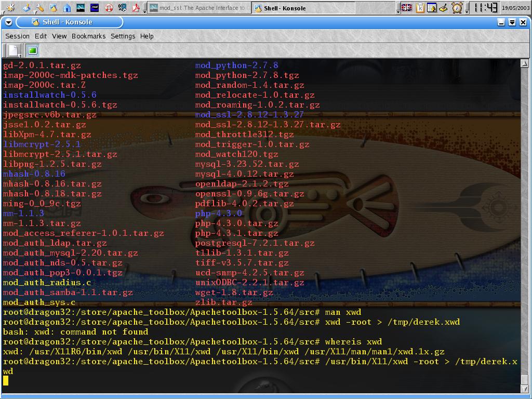The image size is (532, 399).
Task: Click pdflib-4.0.2.tar.gz file name
Action: click(x=244, y=204)
